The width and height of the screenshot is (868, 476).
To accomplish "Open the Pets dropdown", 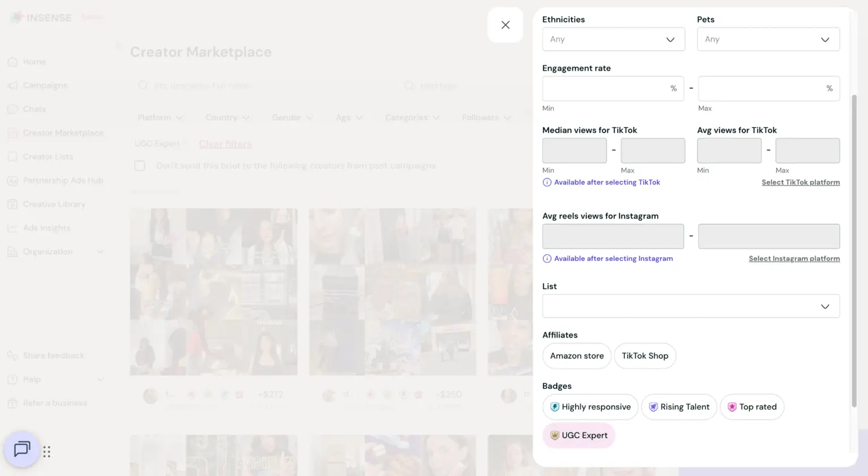I will tap(768, 40).
